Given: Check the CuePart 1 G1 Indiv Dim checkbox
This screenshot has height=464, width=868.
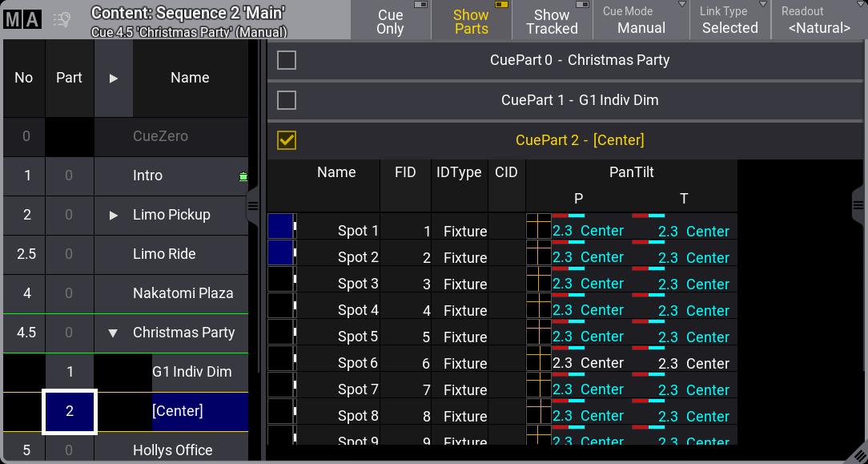Looking at the screenshot, I should coord(287,100).
